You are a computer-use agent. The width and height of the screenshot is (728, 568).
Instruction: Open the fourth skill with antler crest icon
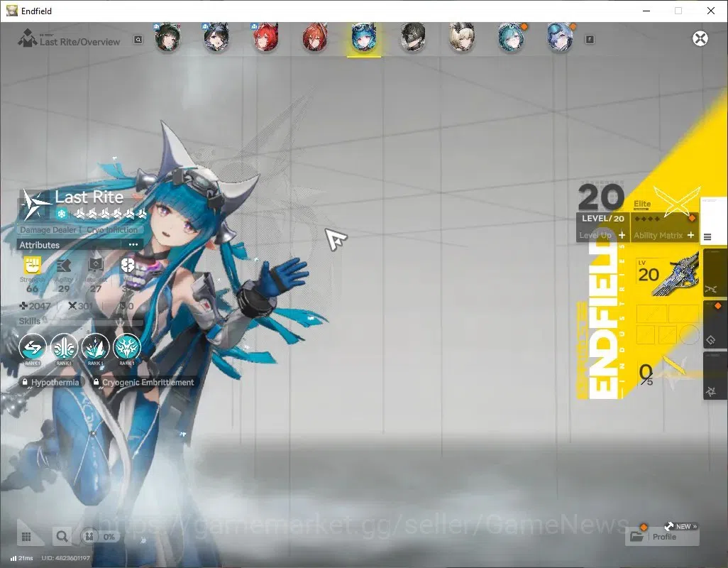coord(127,349)
